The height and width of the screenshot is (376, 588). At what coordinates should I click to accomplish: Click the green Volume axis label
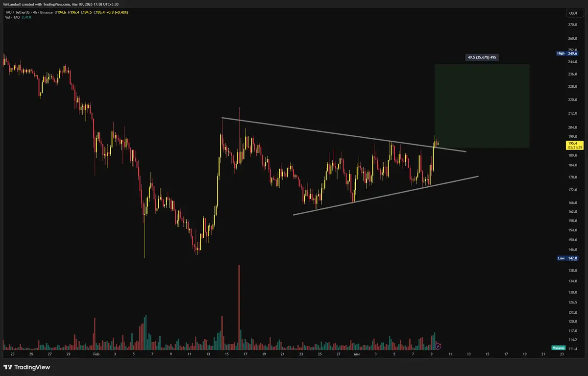[x=559, y=348]
